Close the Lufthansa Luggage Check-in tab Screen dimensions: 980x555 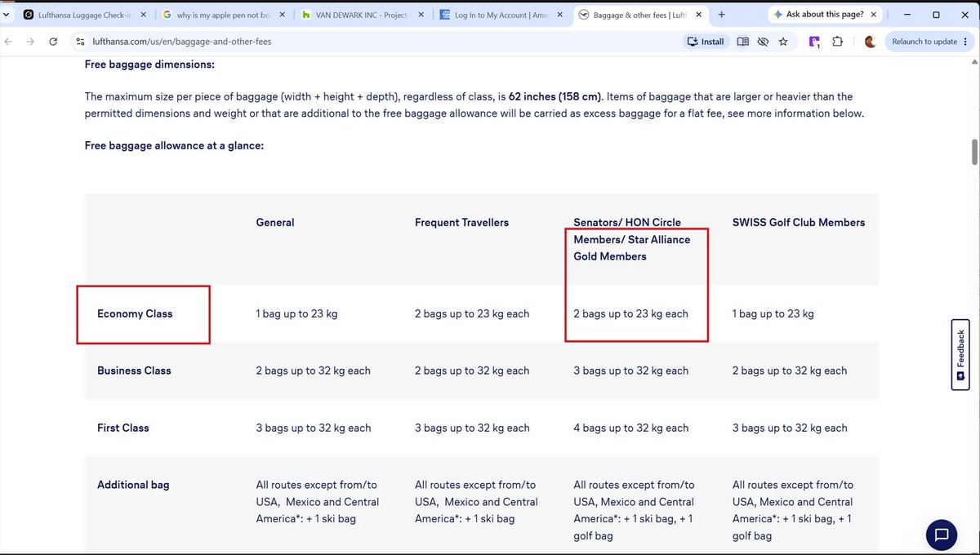coord(145,15)
